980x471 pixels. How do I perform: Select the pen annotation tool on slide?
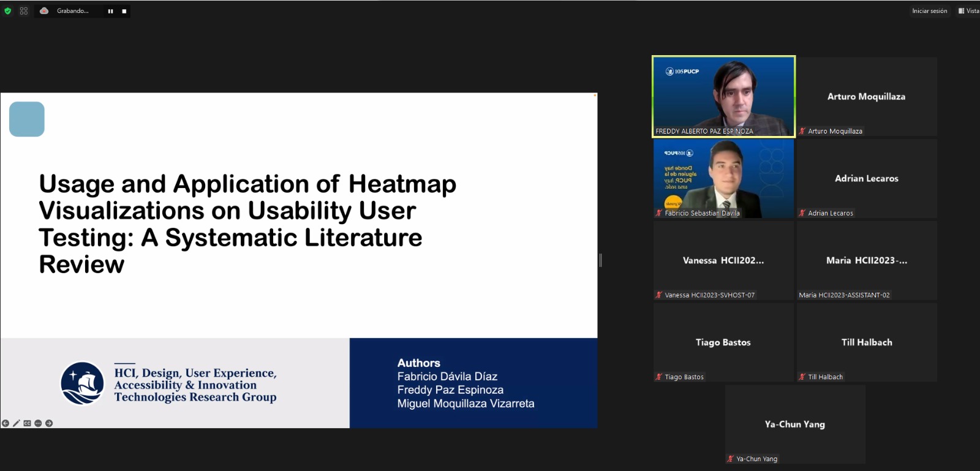point(17,423)
